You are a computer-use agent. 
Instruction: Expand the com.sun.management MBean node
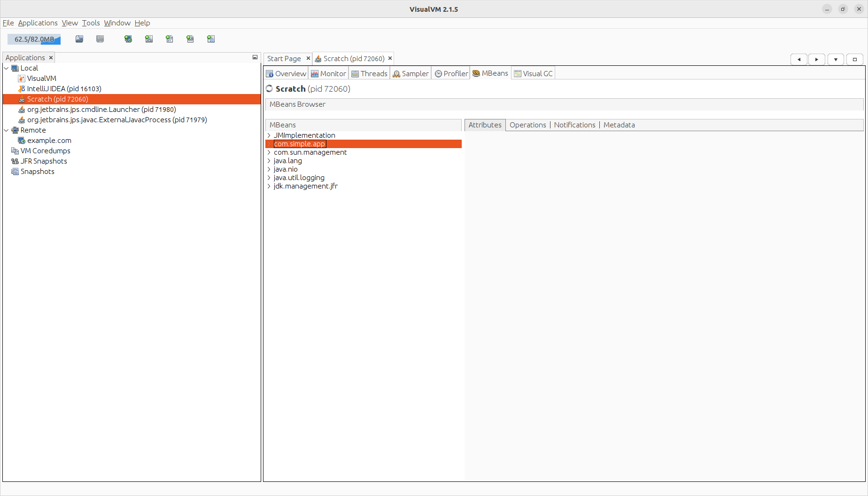[x=269, y=152]
